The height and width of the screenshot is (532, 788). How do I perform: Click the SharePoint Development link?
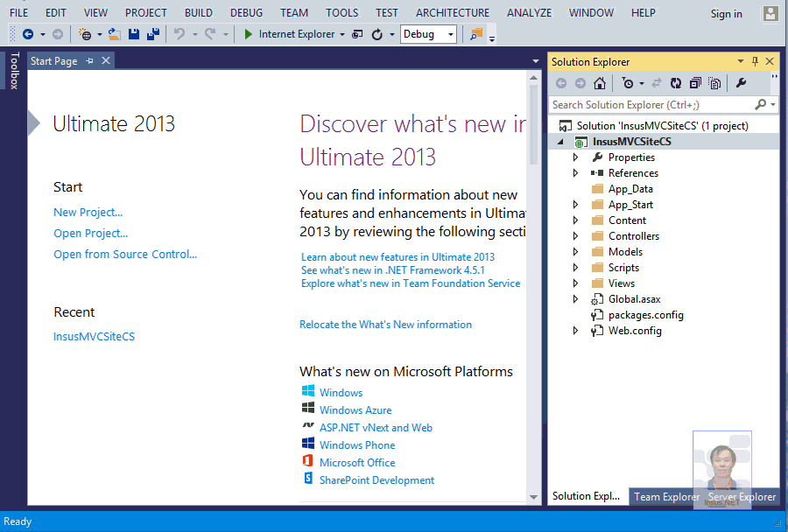(x=376, y=480)
